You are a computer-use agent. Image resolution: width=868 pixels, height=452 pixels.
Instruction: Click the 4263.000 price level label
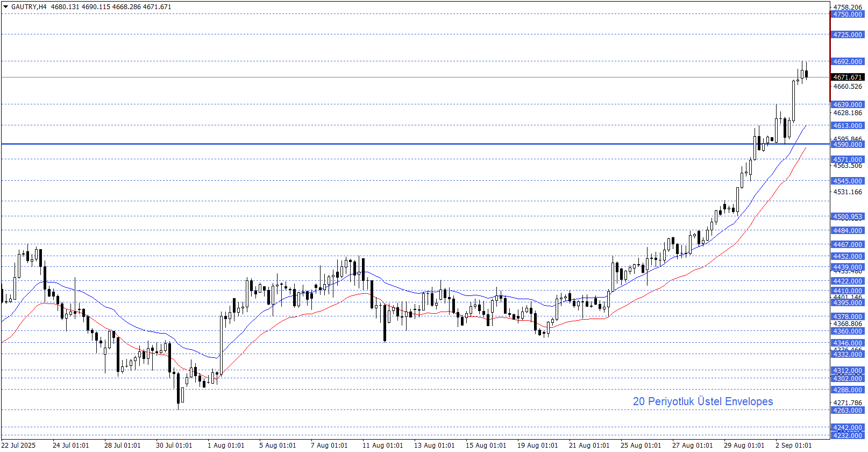pyautogui.click(x=848, y=411)
